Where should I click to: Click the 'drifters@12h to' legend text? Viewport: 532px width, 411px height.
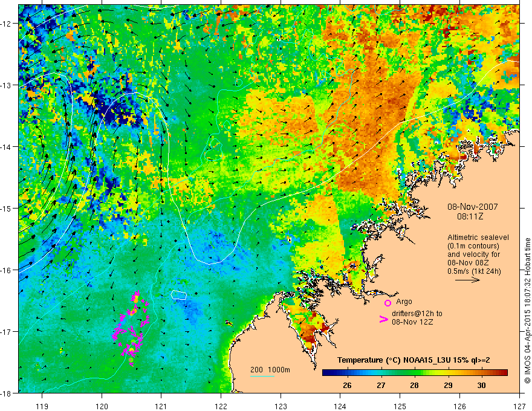point(417,314)
